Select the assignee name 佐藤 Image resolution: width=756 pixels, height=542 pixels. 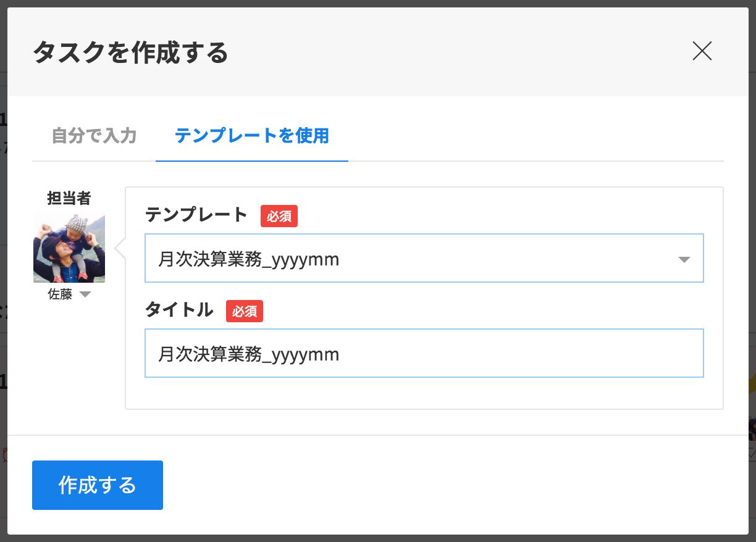pyautogui.click(x=60, y=295)
